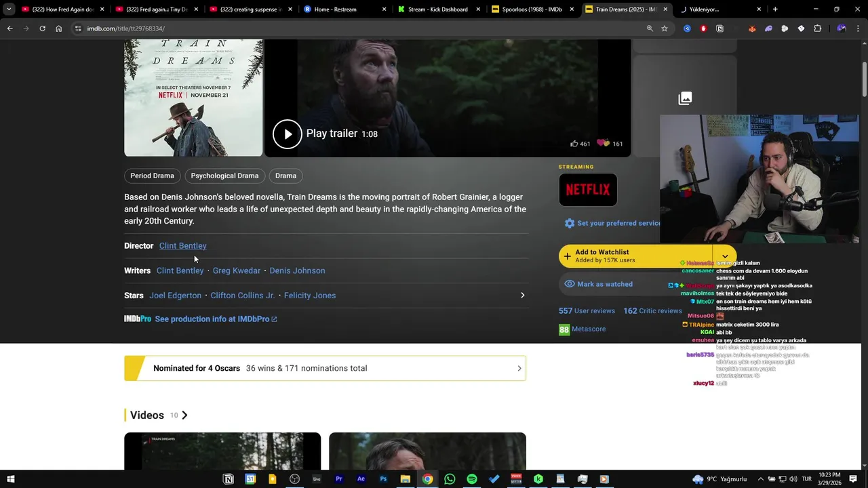Open writer Greg Kwedar's page
The width and height of the screenshot is (868, 488).
coord(237,270)
